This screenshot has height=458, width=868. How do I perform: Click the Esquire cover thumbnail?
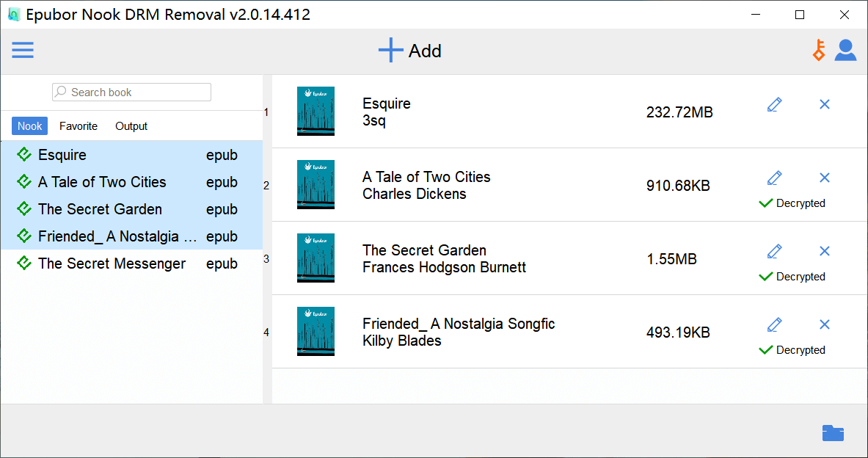pos(316,112)
